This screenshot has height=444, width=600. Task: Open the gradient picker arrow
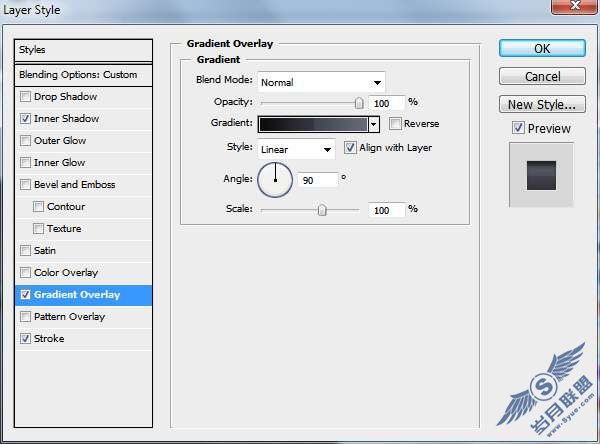point(373,124)
